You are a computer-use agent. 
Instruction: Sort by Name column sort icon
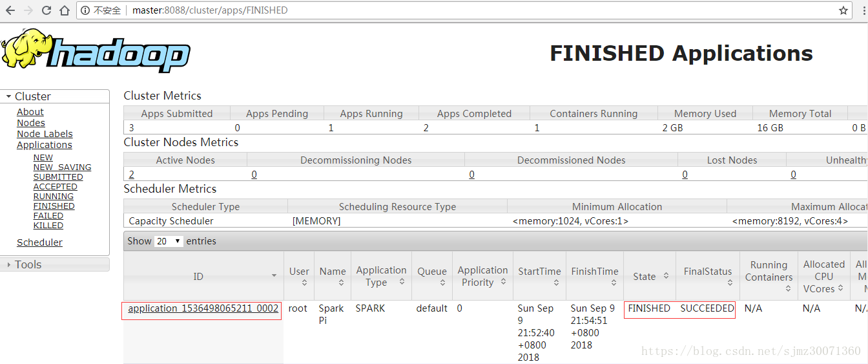point(342,283)
